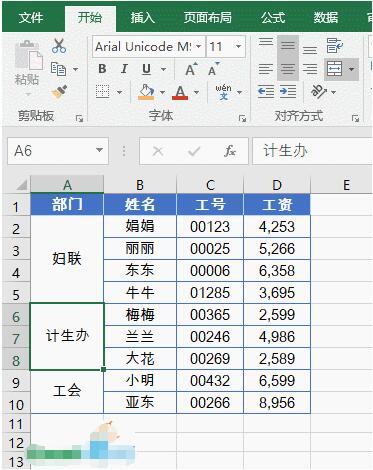The width and height of the screenshot is (373, 470).
Task: Increase indent icon
Action: point(288,91)
